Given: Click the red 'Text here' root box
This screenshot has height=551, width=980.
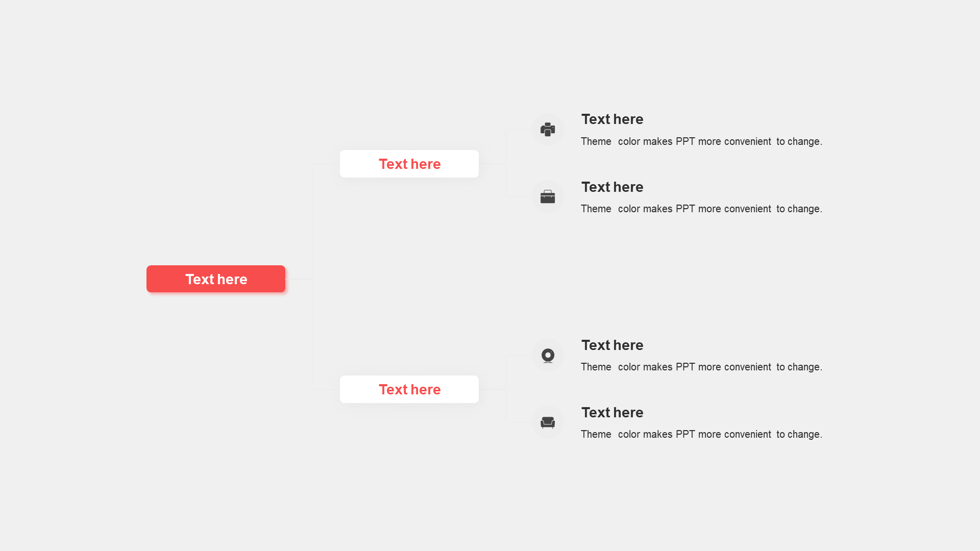Looking at the screenshot, I should point(216,279).
